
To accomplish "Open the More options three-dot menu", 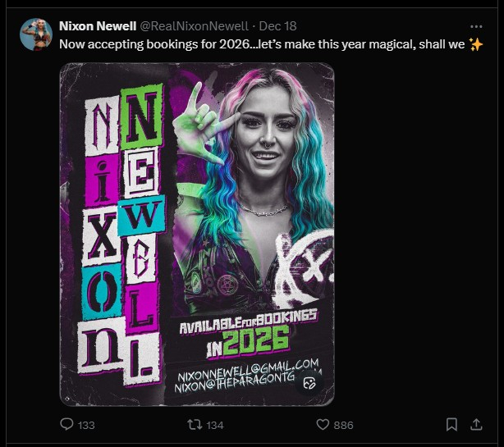I will coord(476,25).
